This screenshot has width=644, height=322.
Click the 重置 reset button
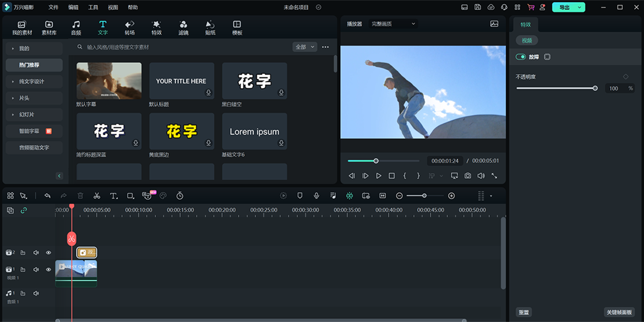pos(523,312)
